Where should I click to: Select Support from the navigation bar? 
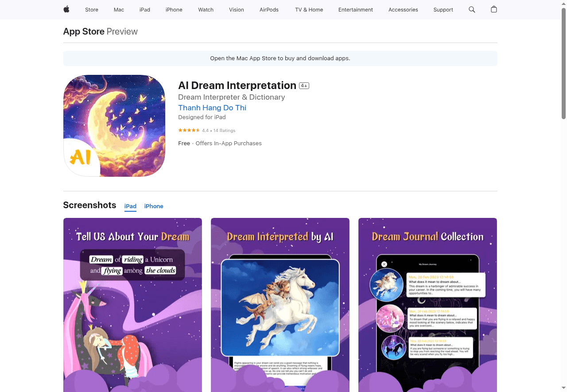click(x=443, y=10)
